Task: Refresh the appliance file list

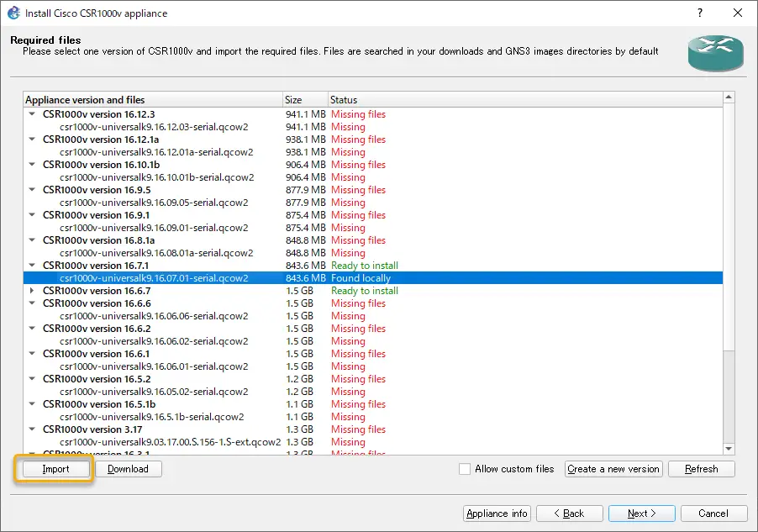Action: pos(702,469)
